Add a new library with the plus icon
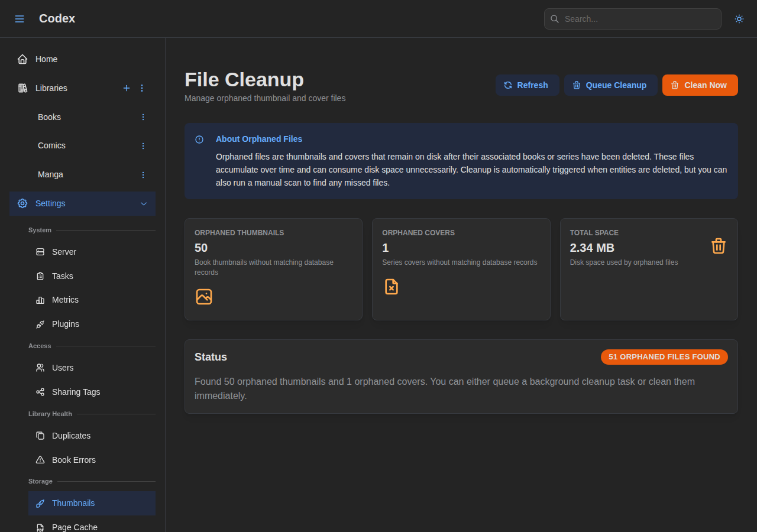 click(x=127, y=88)
